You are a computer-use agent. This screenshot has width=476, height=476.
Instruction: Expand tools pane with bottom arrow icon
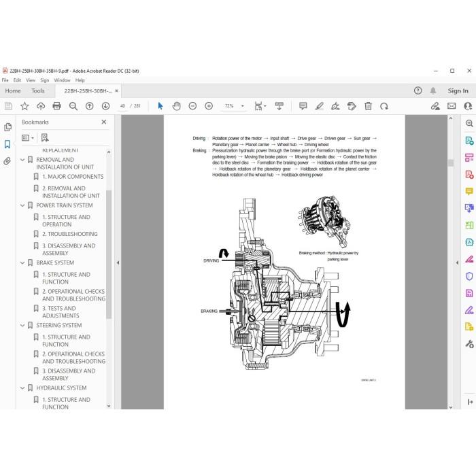pos(470,402)
